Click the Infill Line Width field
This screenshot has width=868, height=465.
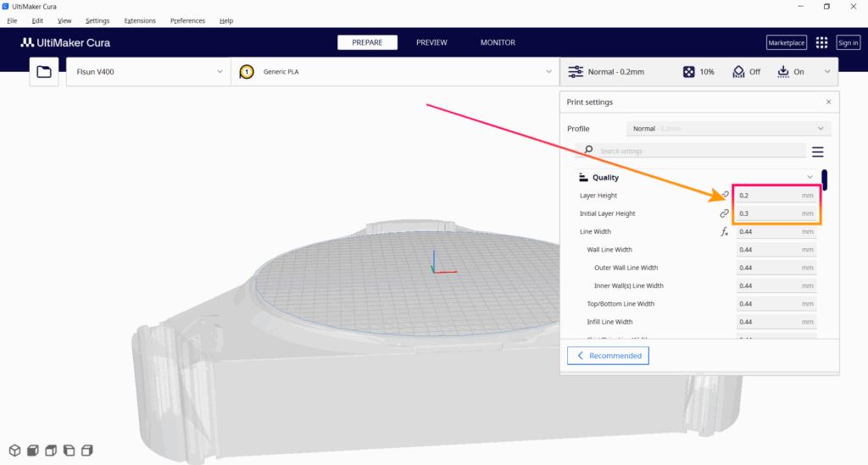[776, 322]
